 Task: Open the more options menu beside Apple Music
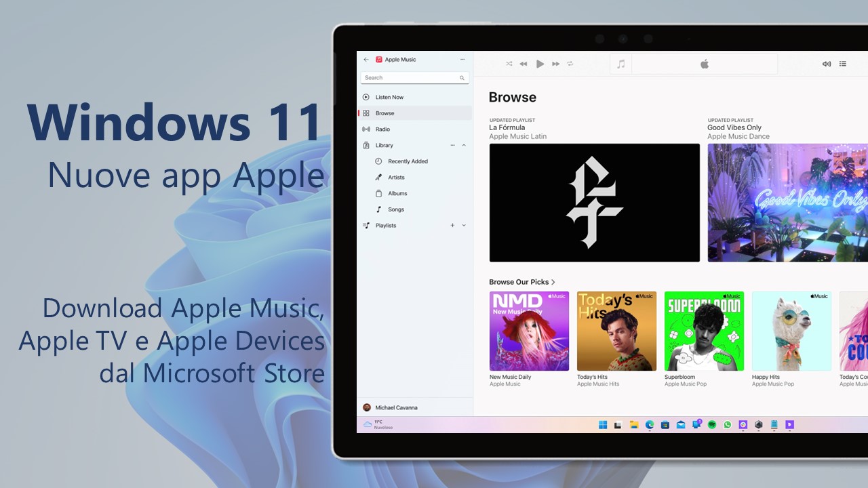point(462,60)
